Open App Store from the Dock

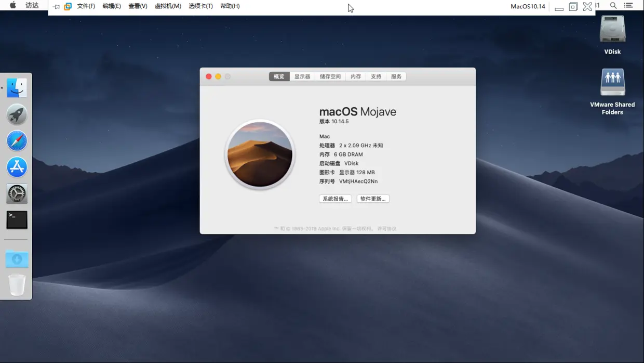17,167
